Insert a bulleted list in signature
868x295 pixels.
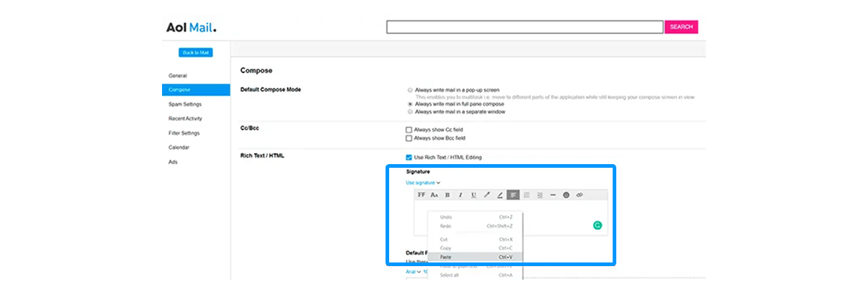click(x=527, y=195)
